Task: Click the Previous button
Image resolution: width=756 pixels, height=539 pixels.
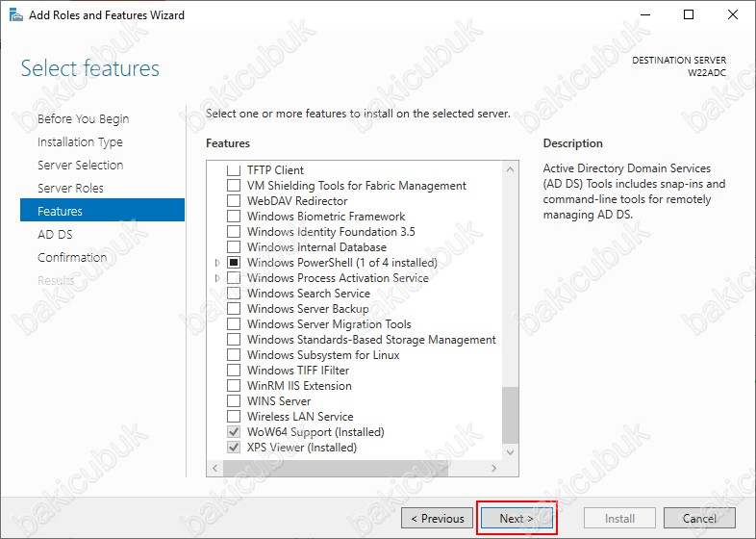Action: pyautogui.click(x=437, y=518)
